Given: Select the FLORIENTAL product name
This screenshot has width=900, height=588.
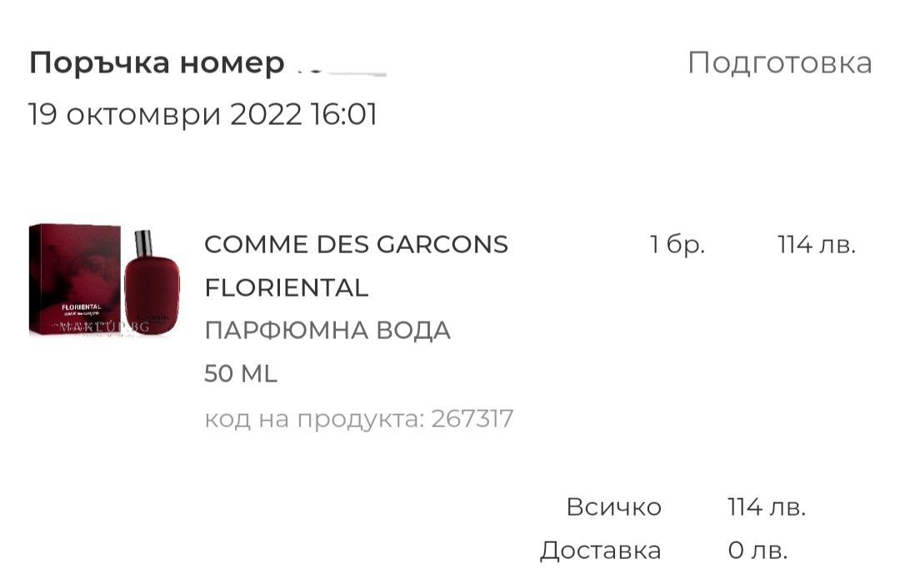Looking at the screenshot, I should pyautogui.click(x=286, y=288).
